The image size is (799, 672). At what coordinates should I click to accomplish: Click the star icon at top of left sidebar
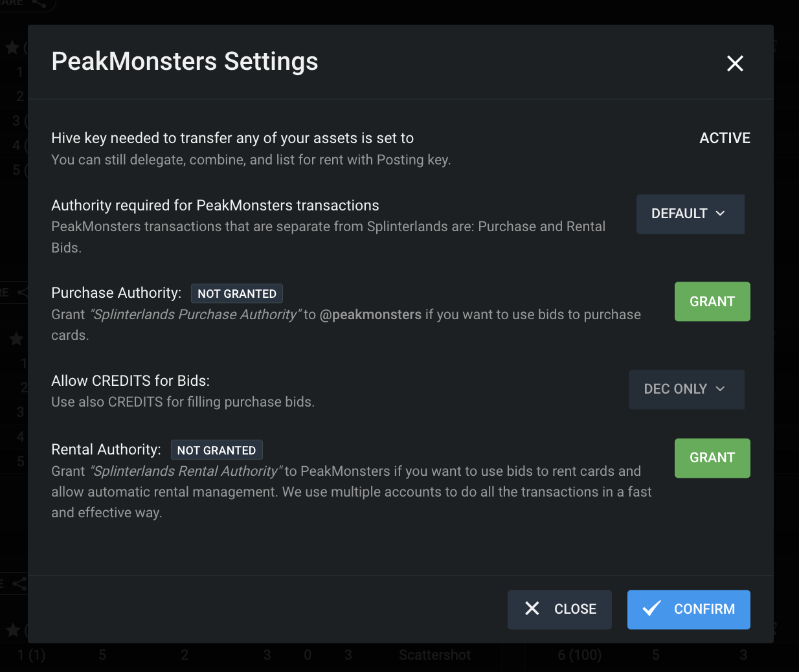(11, 47)
